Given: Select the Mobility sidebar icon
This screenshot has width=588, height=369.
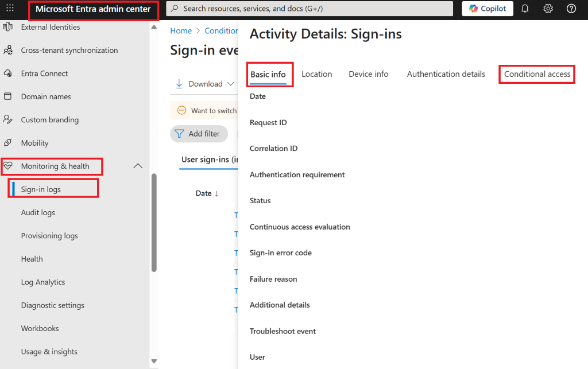Looking at the screenshot, I should (x=7, y=142).
